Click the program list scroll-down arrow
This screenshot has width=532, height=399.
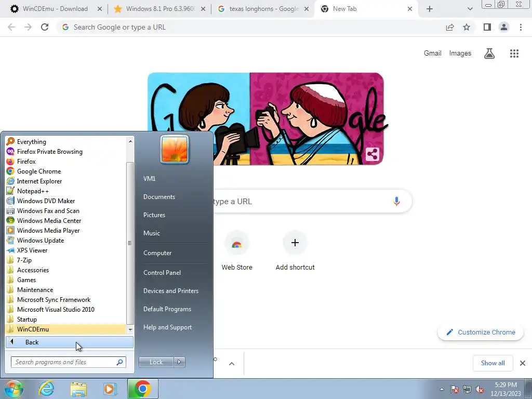(x=130, y=329)
